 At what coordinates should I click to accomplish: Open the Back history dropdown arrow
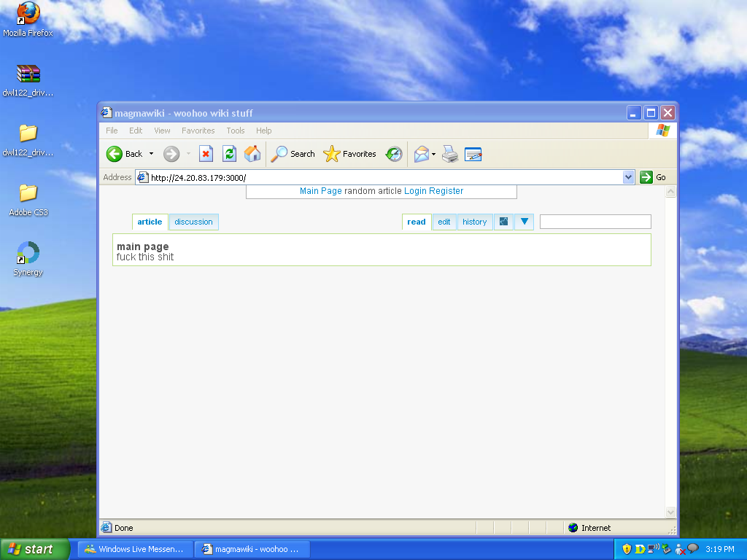click(x=151, y=154)
